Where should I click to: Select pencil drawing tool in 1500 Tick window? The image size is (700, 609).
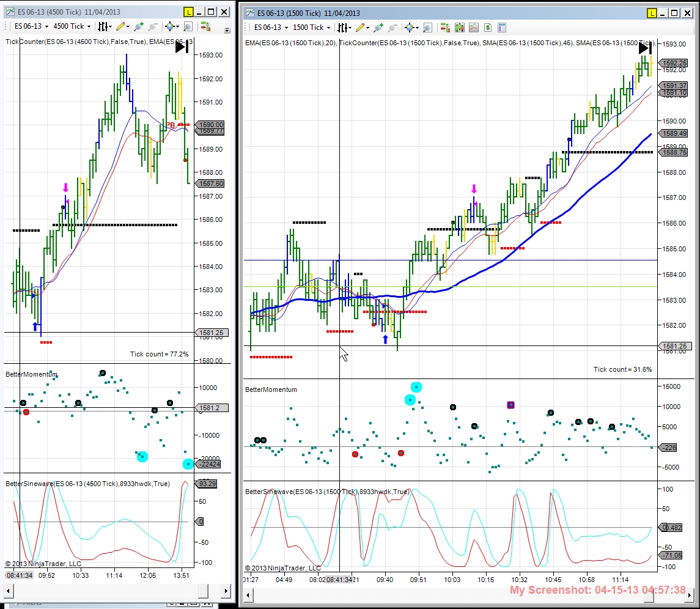[x=360, y=28]
